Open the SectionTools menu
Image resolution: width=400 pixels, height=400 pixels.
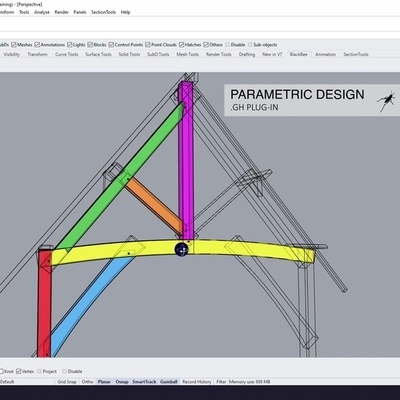[x=103, y=12]
